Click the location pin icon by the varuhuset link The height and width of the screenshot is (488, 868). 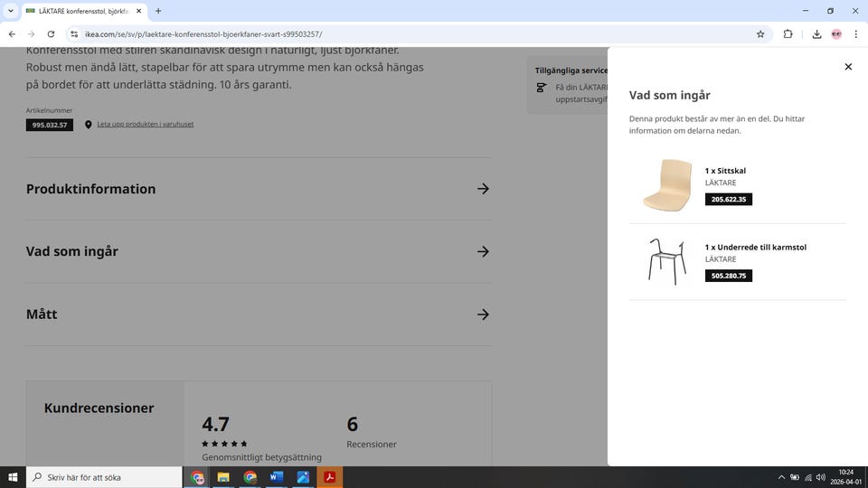(x=88, y=125)
